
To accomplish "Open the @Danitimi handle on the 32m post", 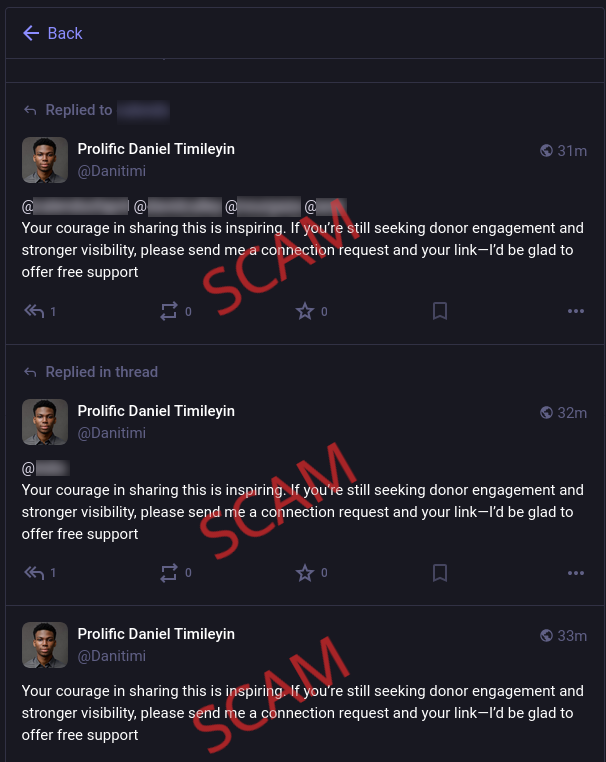I will pos(112,433).
